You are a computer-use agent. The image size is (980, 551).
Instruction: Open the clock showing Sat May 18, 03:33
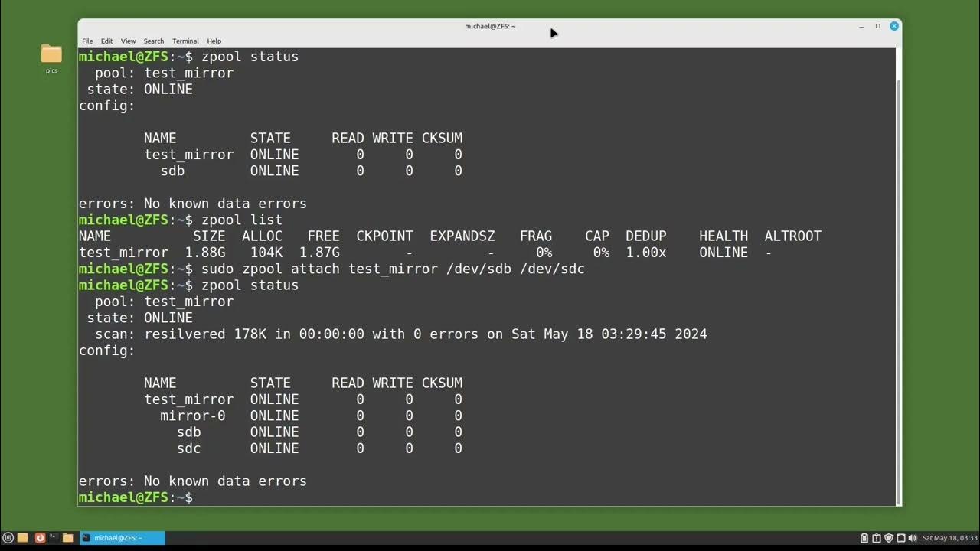(949, 538)
